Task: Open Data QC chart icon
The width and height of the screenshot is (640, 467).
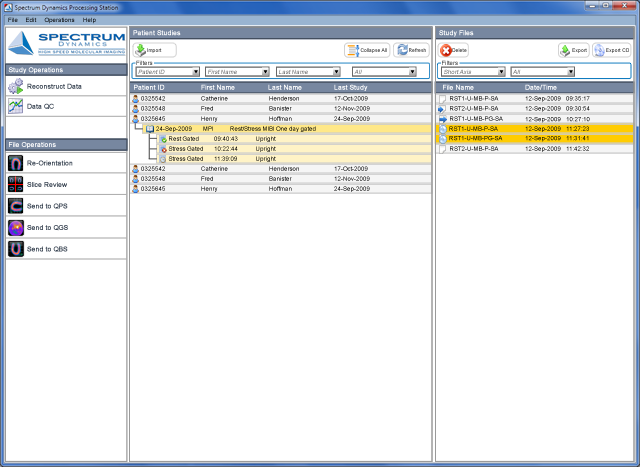Action: click(x=16, y=106)
